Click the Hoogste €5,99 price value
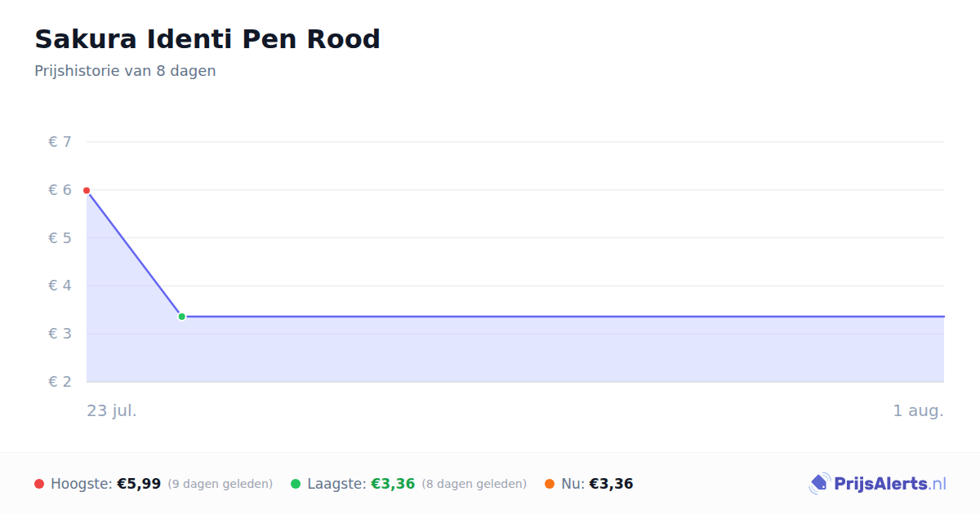Viewport: 980px width, 514px height. pyautogui.click(x=139, y=484)
